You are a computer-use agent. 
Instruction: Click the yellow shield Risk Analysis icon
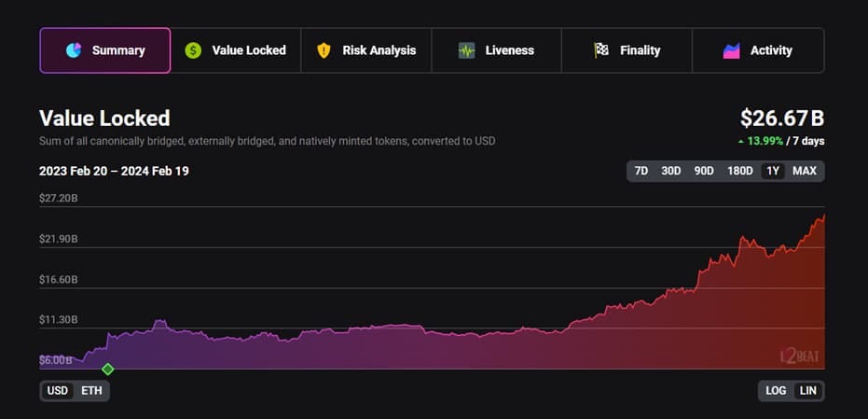click(x=324, y=50)
